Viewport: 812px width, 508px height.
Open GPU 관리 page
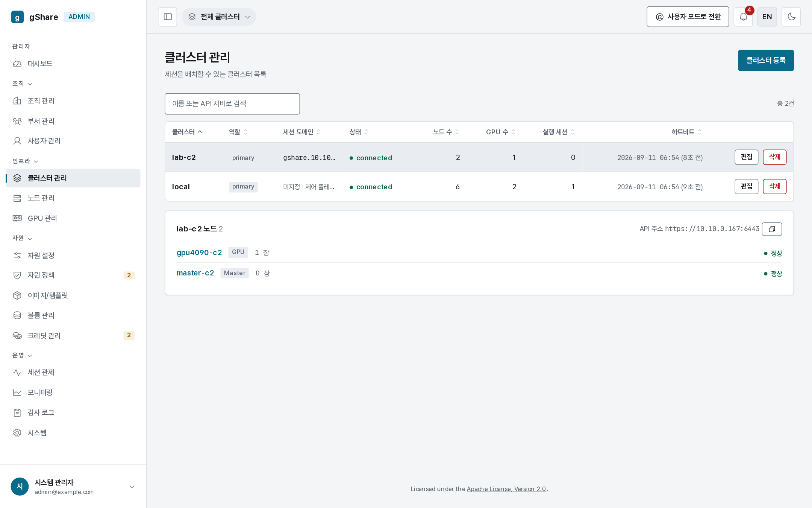(73, 218)
